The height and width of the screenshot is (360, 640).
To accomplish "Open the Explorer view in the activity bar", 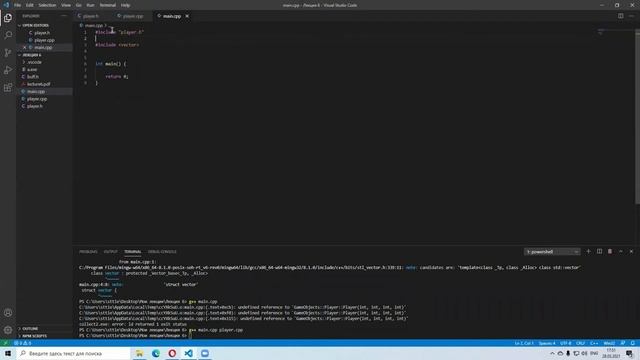I will point(8,18).
